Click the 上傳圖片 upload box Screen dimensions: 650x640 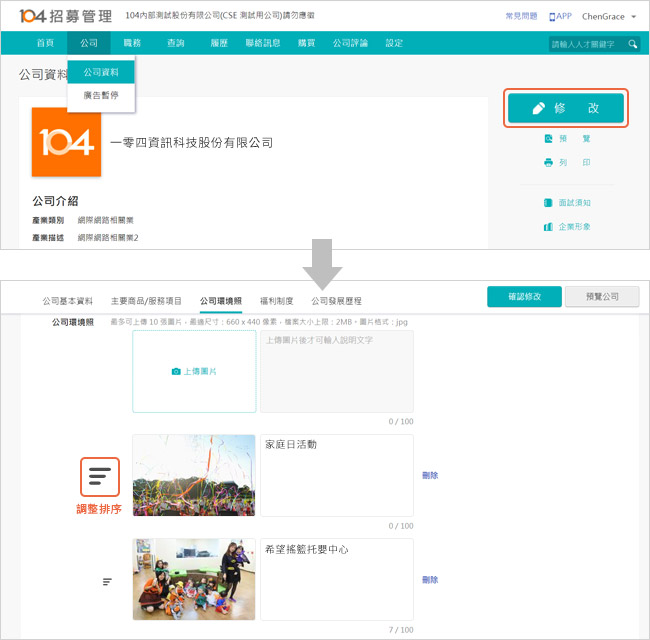tap(194, 371)
